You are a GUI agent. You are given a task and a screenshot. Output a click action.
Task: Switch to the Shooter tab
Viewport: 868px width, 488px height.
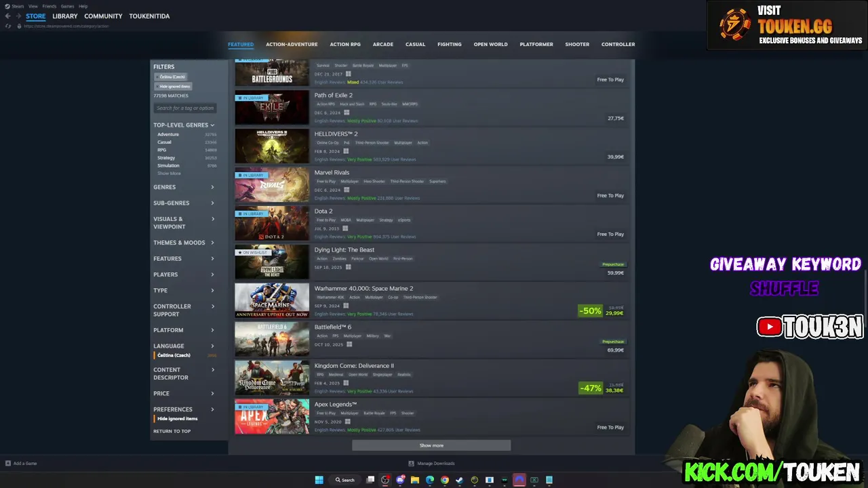(x=577, y=44)
